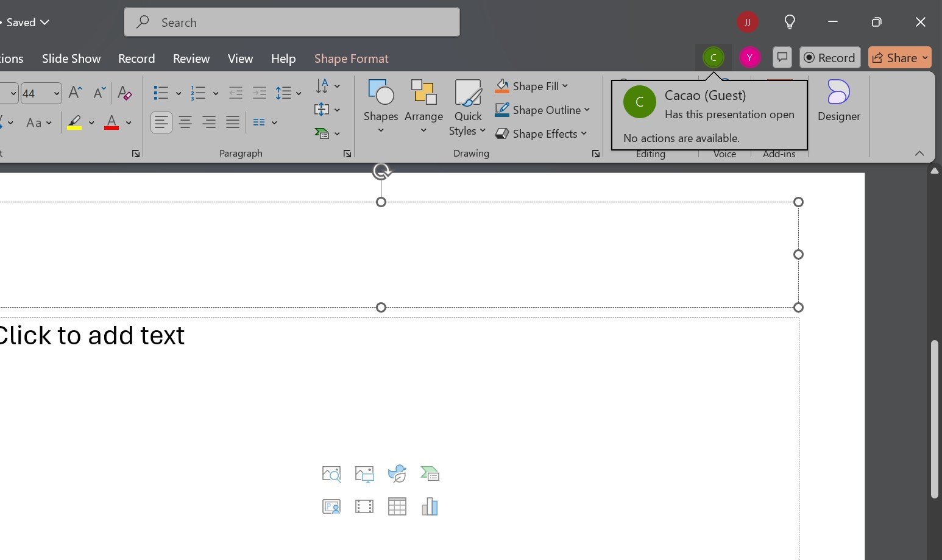Open the line spacing options

(x=288, y=93)
